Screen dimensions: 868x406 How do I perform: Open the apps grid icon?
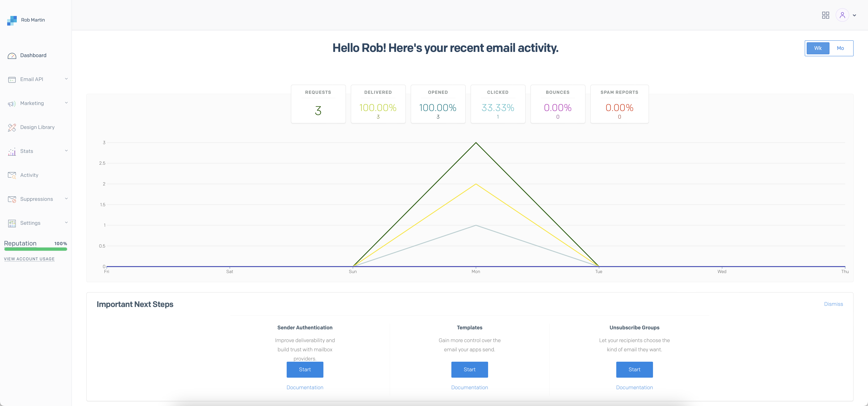825,15
